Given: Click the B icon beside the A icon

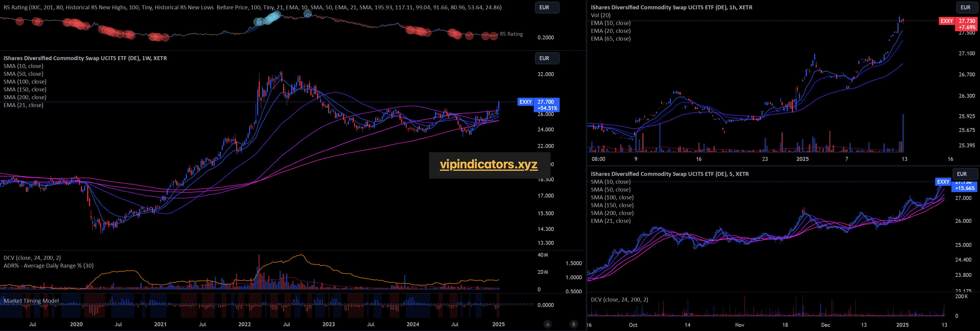Looking at the screenshot, I should (574, 324).
